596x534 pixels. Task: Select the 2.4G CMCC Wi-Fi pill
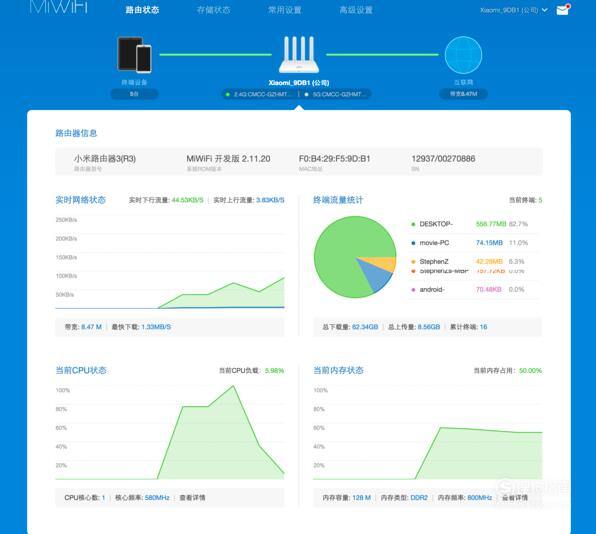(x=260, y=94)
